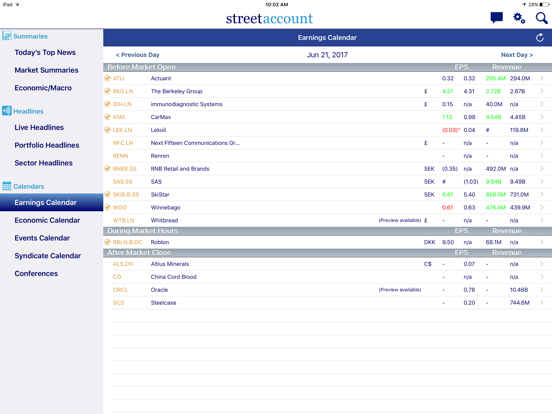The width and height of the screenshot is (552, 414).
Task: Click the Summaries heading
Action: tap(30, 36)
